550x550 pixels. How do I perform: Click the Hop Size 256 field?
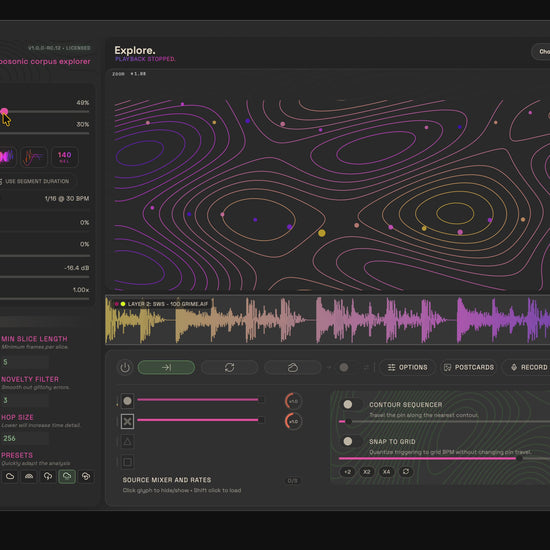[24, 438]
